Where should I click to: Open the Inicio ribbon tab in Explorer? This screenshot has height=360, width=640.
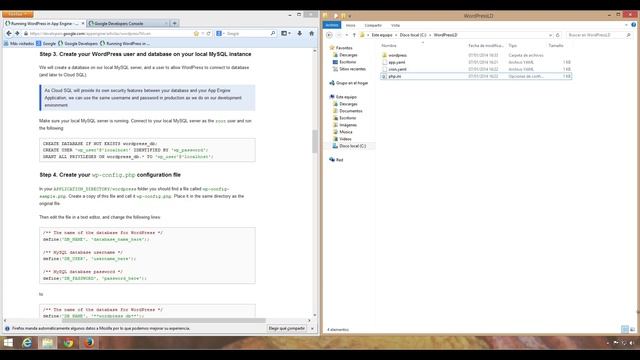click(x=351, y=25)
